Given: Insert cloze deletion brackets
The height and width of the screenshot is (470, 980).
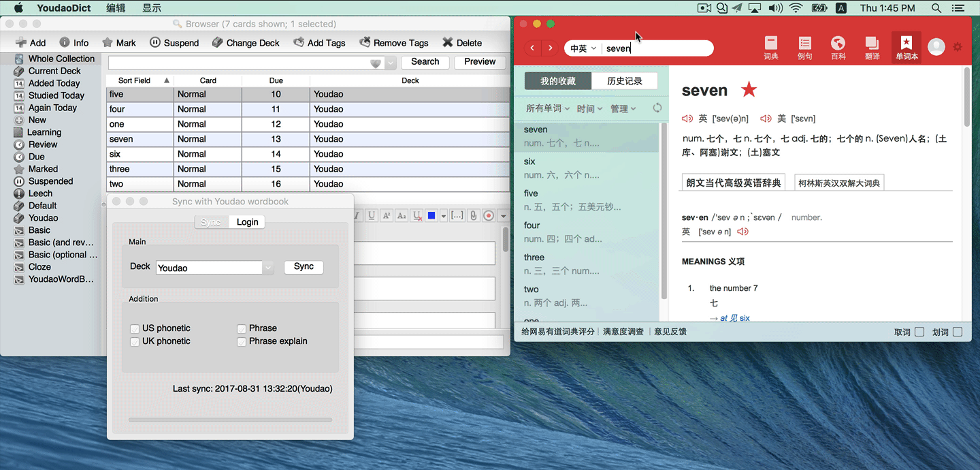Looking at the screenshot, I should tap(457, 215).
